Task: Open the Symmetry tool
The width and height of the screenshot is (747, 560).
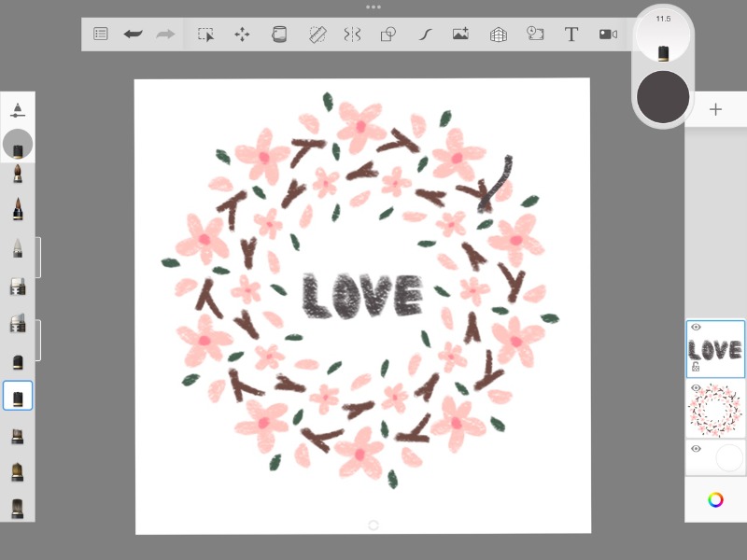Action: (x=352, y=34)
